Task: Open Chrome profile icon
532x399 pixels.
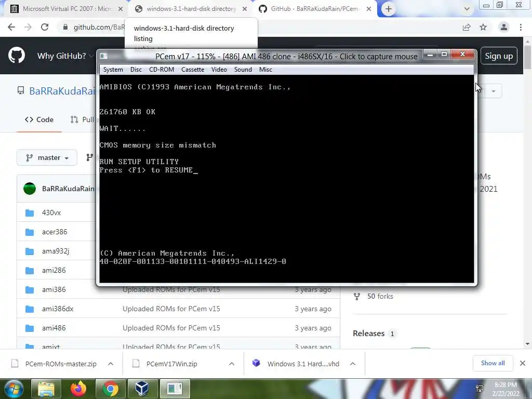Action: click(x=504, y=27)
